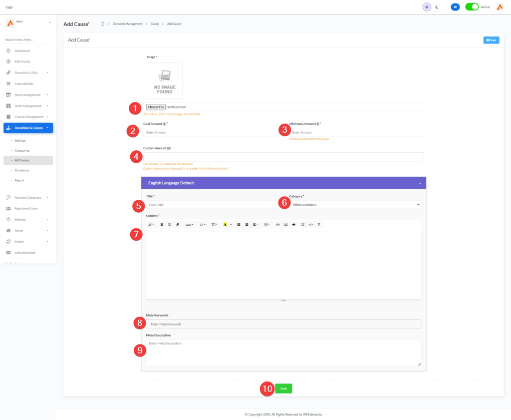Insert a link using the editor toolbar
Image resolution: width=511 pixels, height=420 pixels.
point(278,225)
